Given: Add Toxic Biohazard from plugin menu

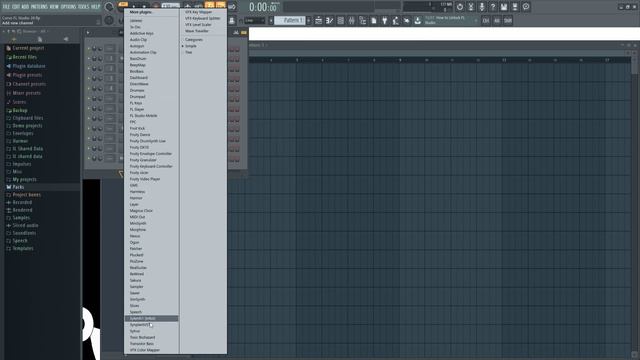Looking at the screenshot, I should 142,337.
